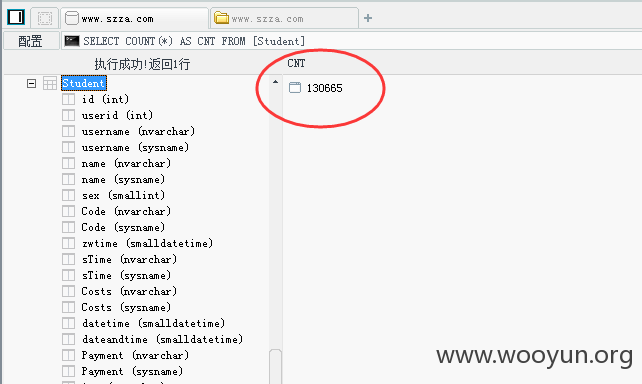Image resolution: width=642 pixels, height=384 pixels.
Task: Select the sTime (sysname) column
Action: point(126,275)
